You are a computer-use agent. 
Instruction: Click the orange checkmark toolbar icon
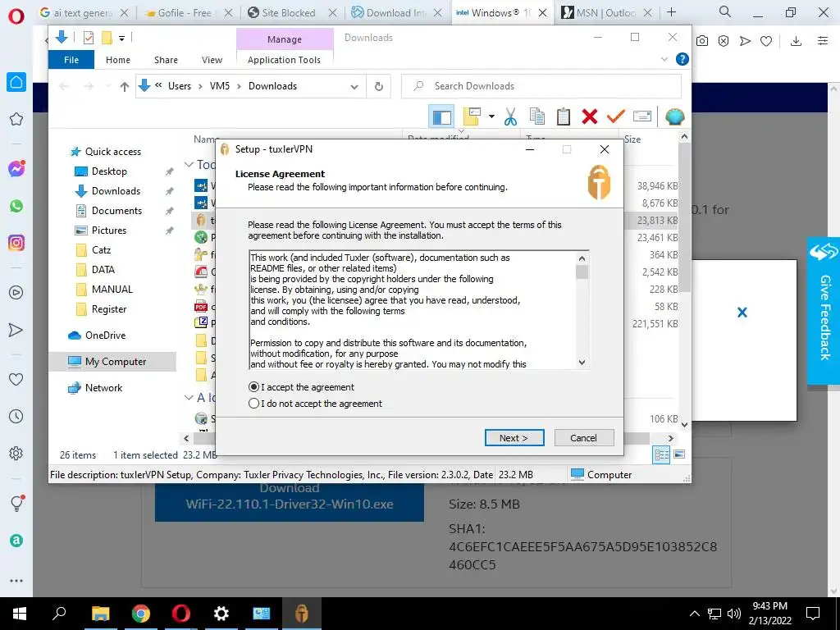615,116
